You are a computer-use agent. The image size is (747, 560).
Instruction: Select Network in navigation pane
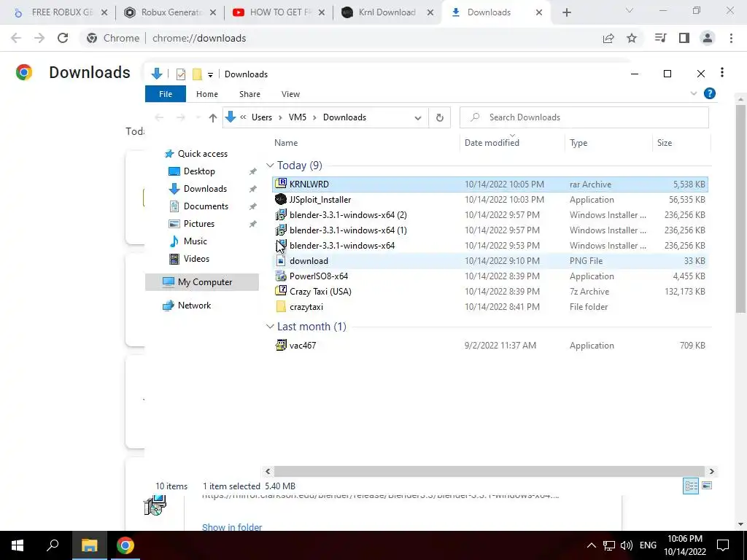click(194, 306)
